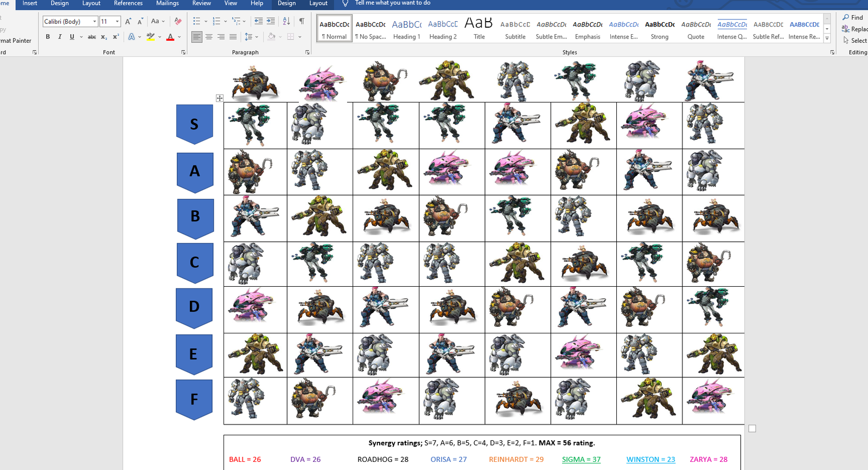Expand highlight color options arrow
The height and width of the screenshot is (470, 868).
[x=159, y=37]
